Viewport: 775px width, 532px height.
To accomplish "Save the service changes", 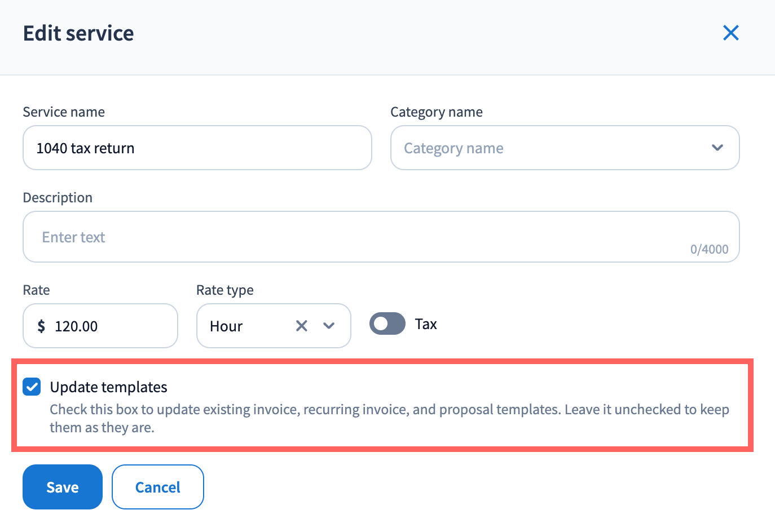I will point(63,487).
